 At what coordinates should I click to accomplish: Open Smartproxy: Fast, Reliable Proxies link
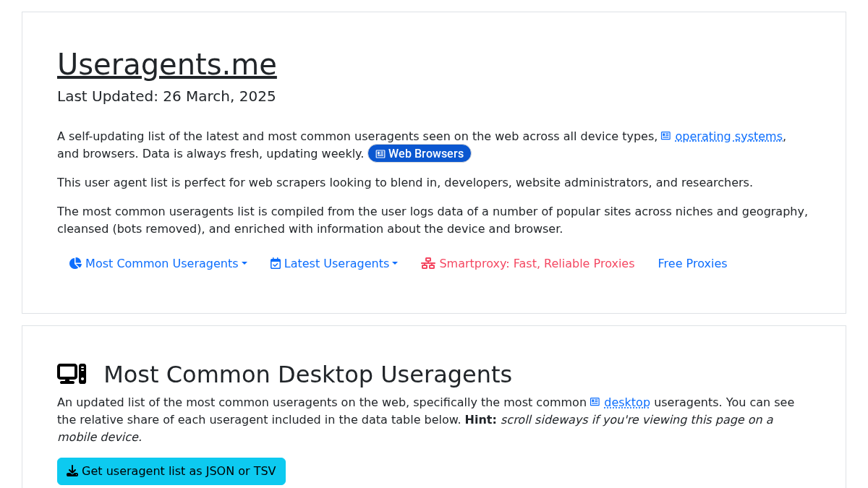[x=528, y=263]
